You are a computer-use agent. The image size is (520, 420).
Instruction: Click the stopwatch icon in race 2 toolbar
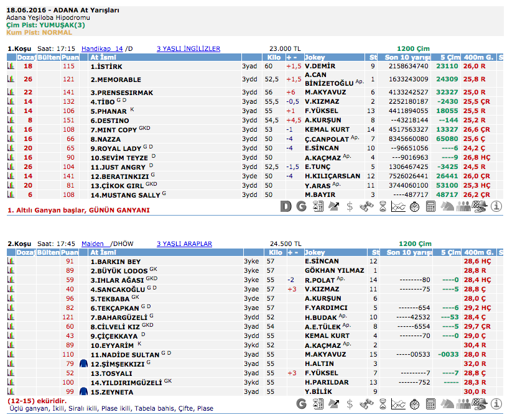(x=414, y=404)
